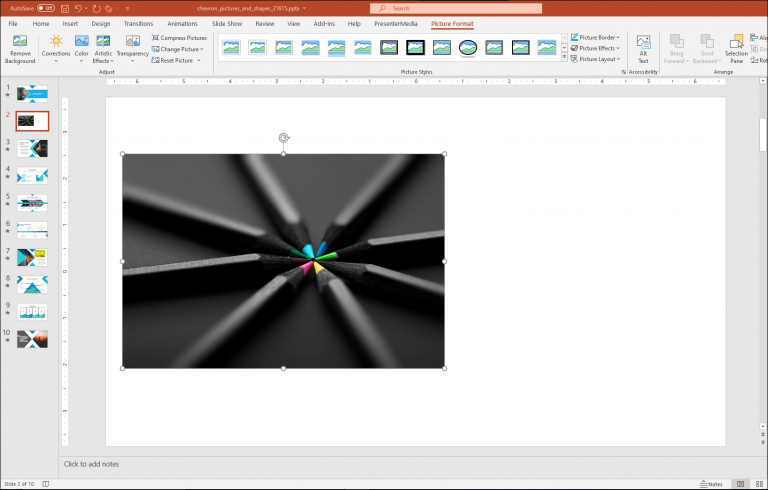Image resolution: width=768 pixels, height=490 pixels.
Task: Open the Color adjustment gallery
Action: (x=81, y=49)
